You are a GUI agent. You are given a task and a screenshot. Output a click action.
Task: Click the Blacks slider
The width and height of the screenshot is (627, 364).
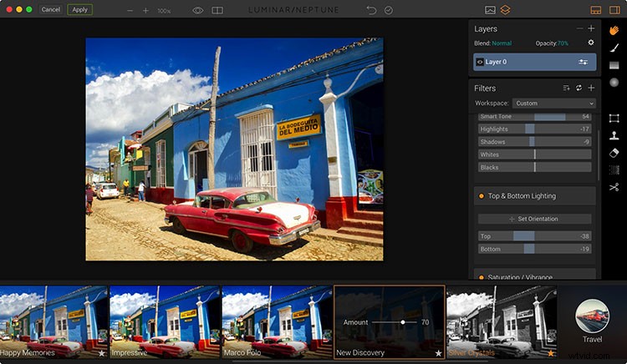point(535,167)
